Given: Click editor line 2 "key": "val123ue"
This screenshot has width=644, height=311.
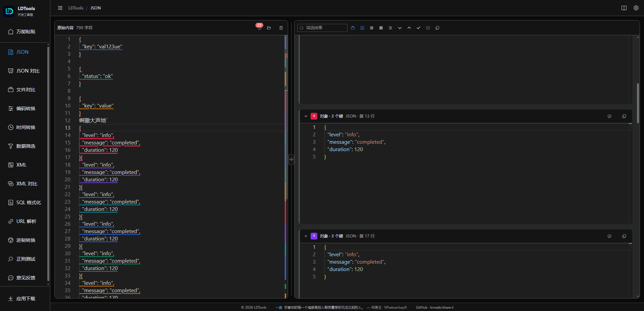Looking at the screenshot, I should [102, 47].
